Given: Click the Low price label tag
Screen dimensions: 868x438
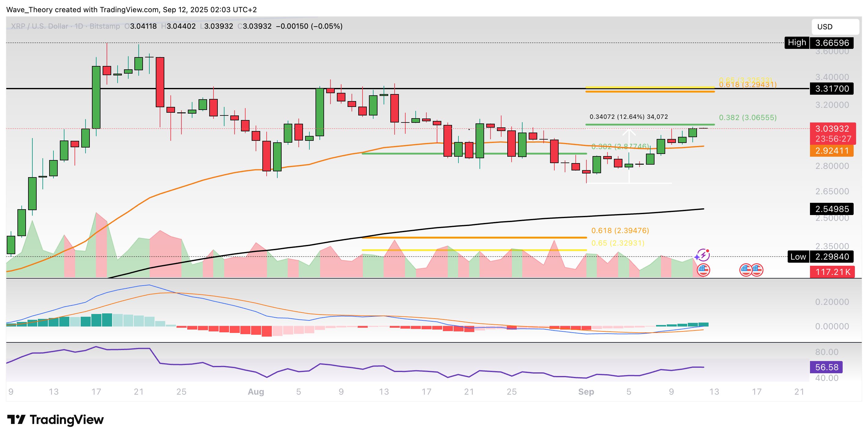Looking at the screenshot, I should [x=798, y=257].
